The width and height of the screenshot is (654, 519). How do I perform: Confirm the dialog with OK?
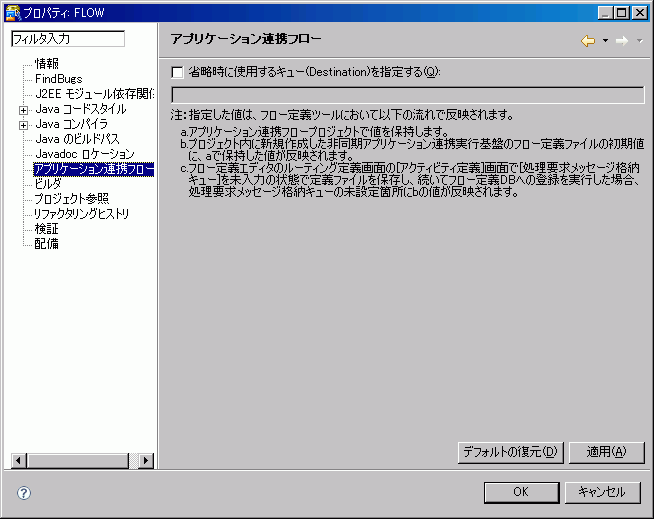(520, 492)
